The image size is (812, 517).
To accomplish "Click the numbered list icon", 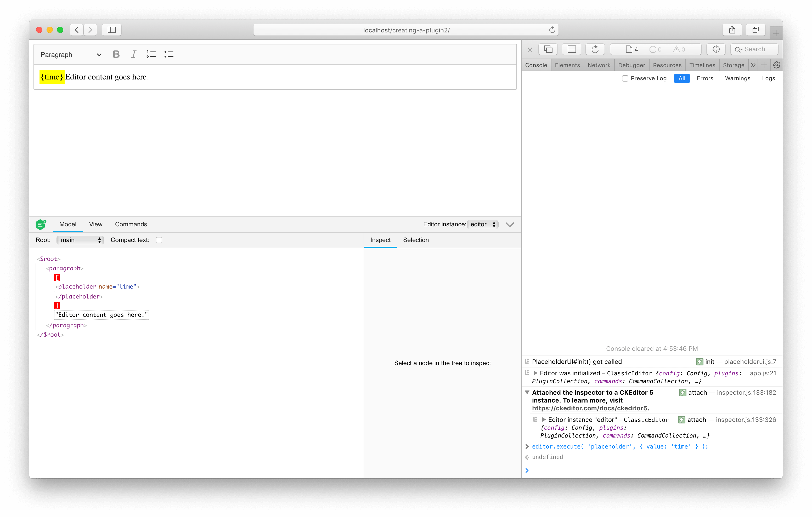I will 151,54.
